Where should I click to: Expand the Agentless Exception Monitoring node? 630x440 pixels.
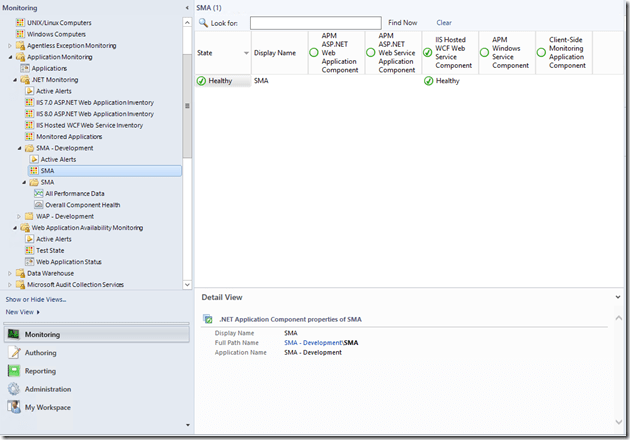coord(10,46)
